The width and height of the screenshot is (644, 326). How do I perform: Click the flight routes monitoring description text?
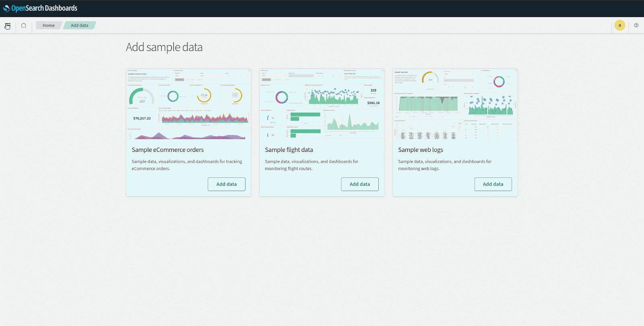click(x=312, y=165)
